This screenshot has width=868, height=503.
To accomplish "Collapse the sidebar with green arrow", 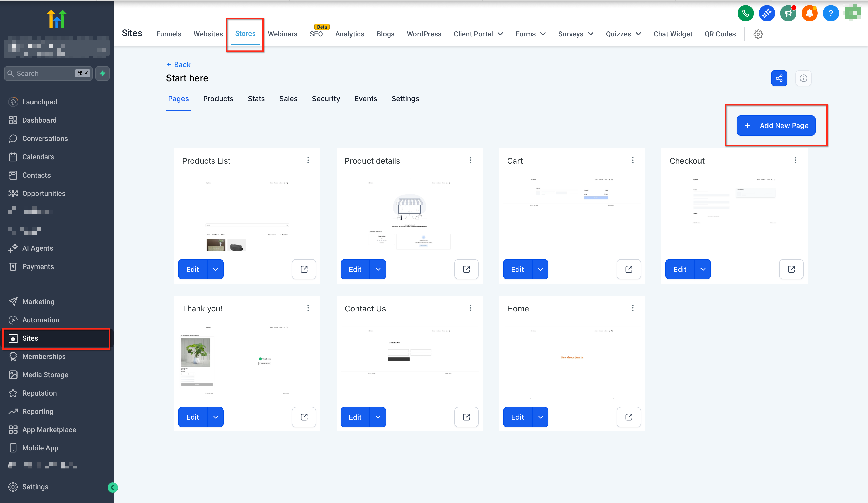I will (x=112, y=487).
